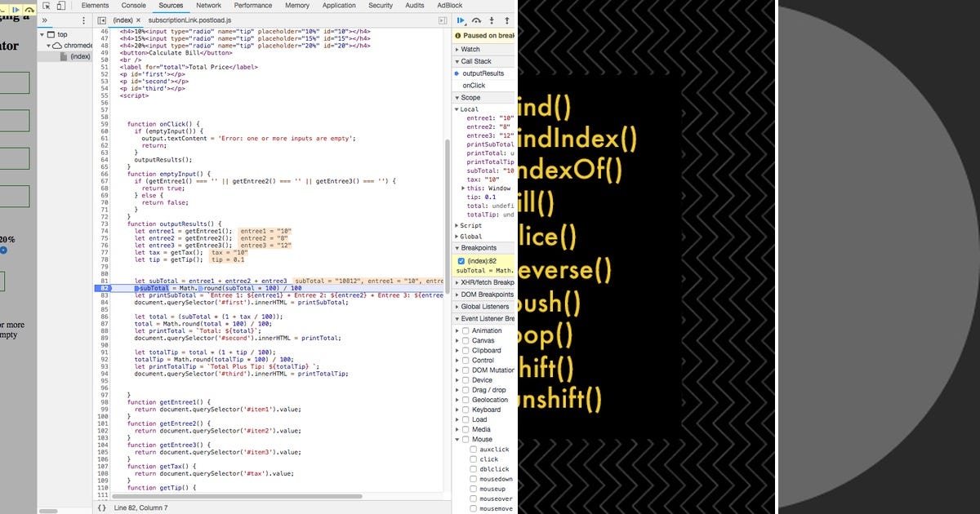Check the auxclick event breakpoint
The width and height of the screenshot is (980, 514).
pyautogui.click(x=473, y=450)
